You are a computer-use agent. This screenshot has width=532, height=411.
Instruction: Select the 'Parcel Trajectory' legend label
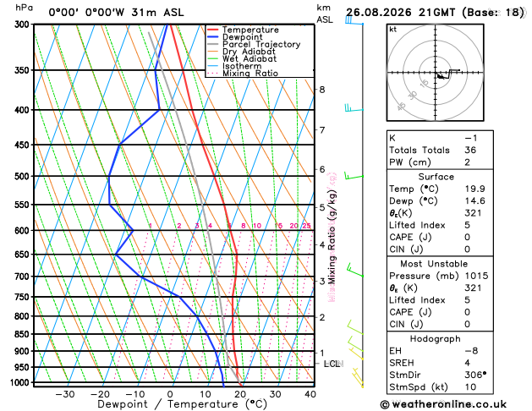pyautogui.click(x=261, y=45)
